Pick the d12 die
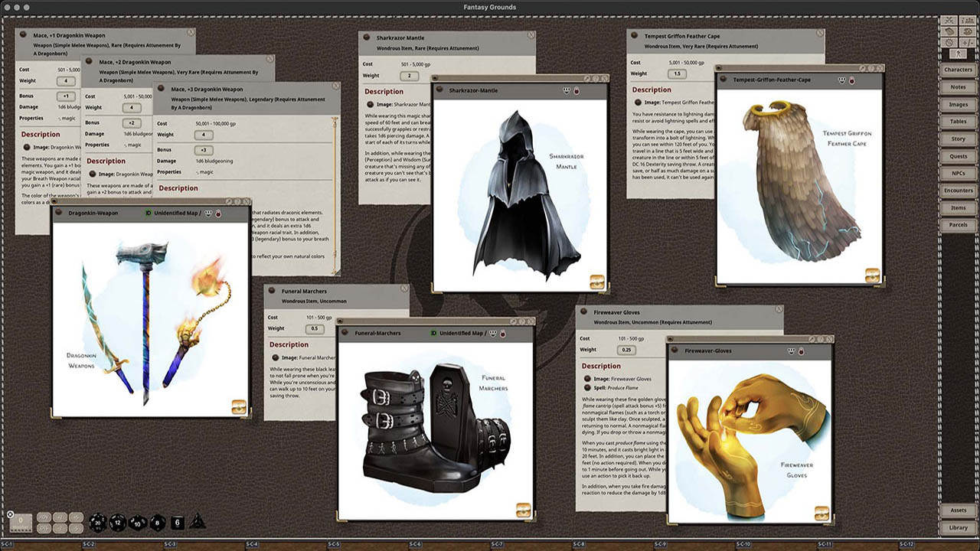Screen dimensions: 980x551 point(117,523)
